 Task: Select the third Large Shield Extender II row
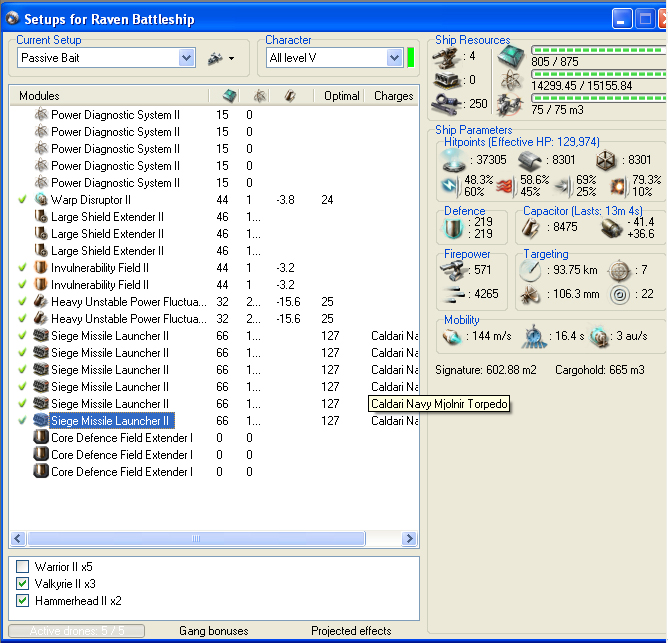(x=214, y=251)
